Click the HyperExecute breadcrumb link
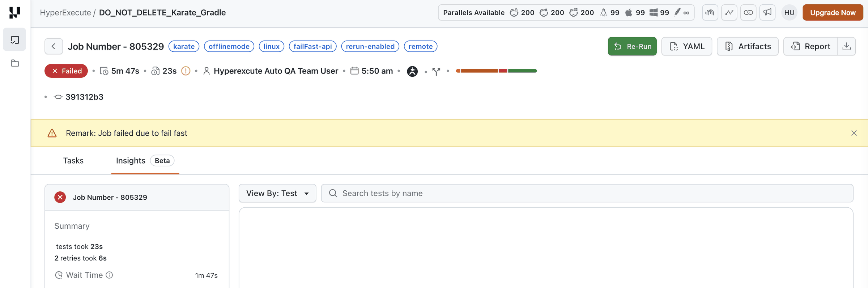The height and width of the screenshot is (288, 868). (x=65, y=13)
